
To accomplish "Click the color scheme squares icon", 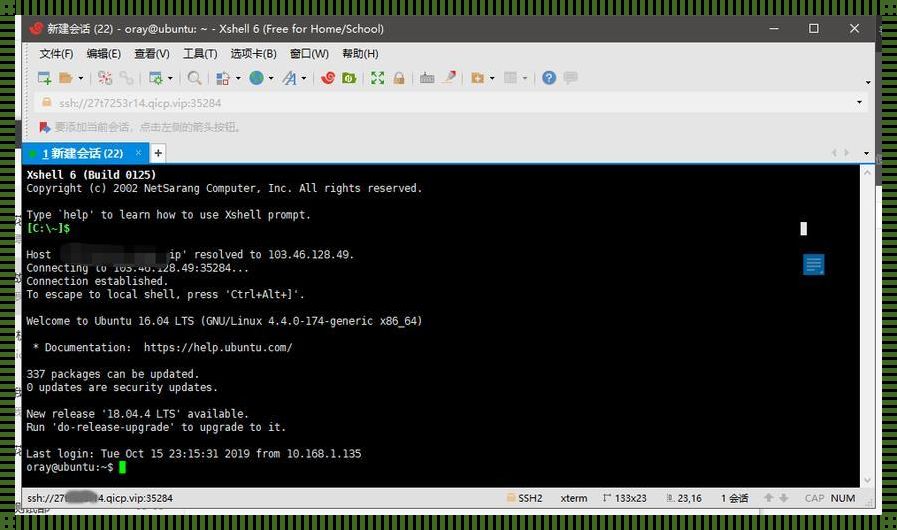I will coord(223,78).
